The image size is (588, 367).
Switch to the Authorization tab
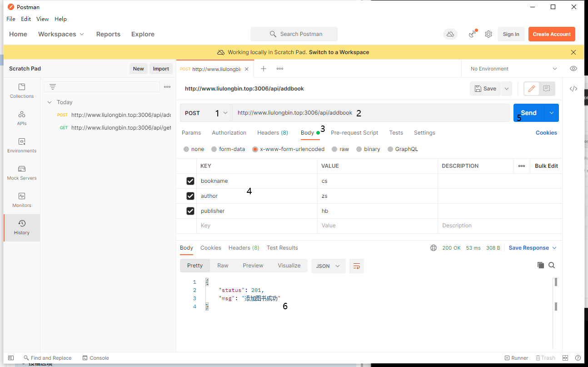click(229, 133)
